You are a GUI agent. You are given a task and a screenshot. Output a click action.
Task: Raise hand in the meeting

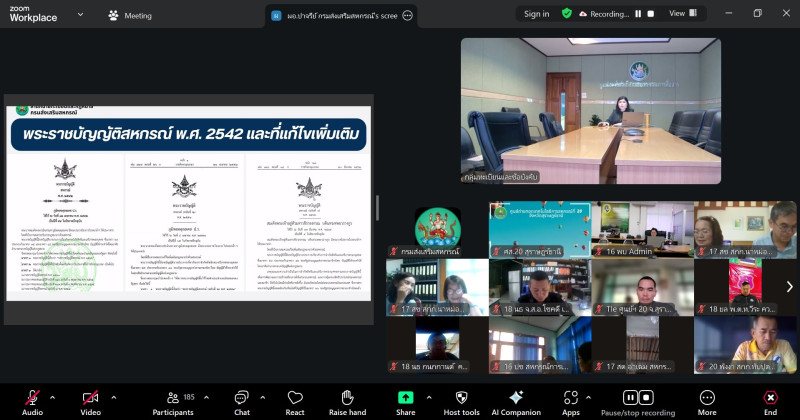tap(347, 398)
